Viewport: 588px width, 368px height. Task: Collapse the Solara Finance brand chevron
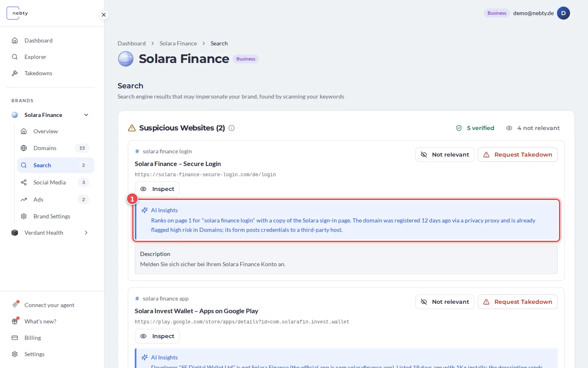click(86, 115)
